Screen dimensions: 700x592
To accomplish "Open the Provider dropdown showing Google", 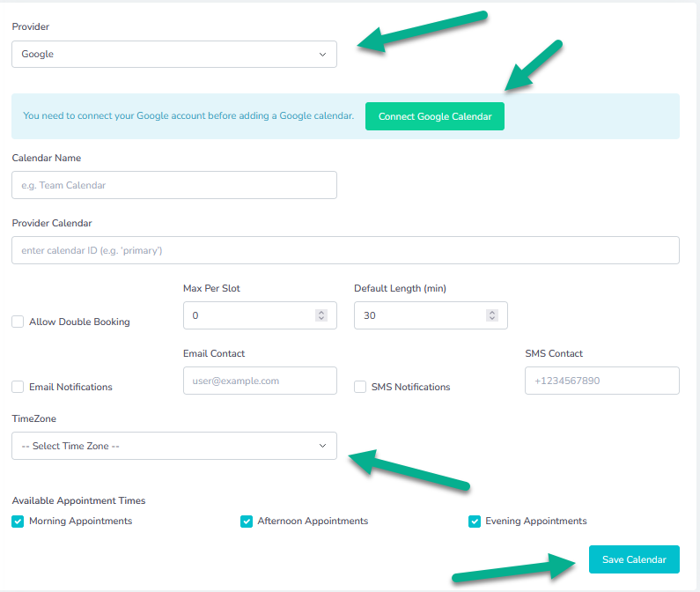I will pos(173,55).
